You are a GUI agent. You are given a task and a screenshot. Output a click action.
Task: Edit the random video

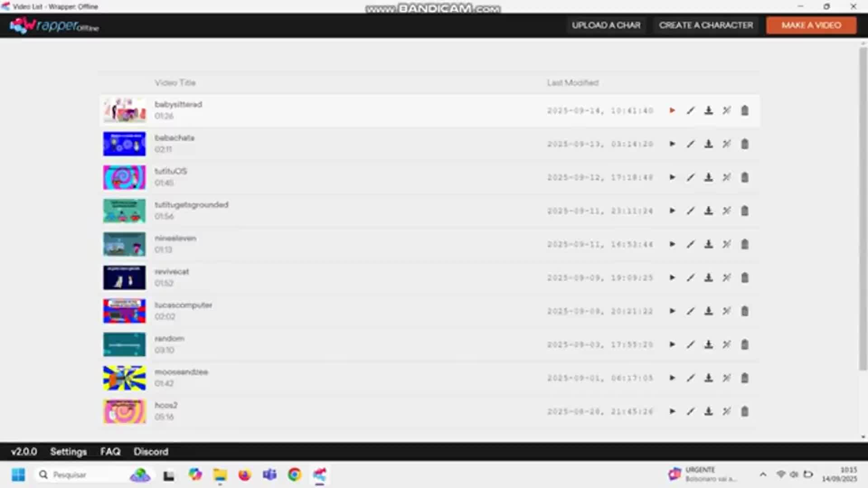(x=690, y=344)
